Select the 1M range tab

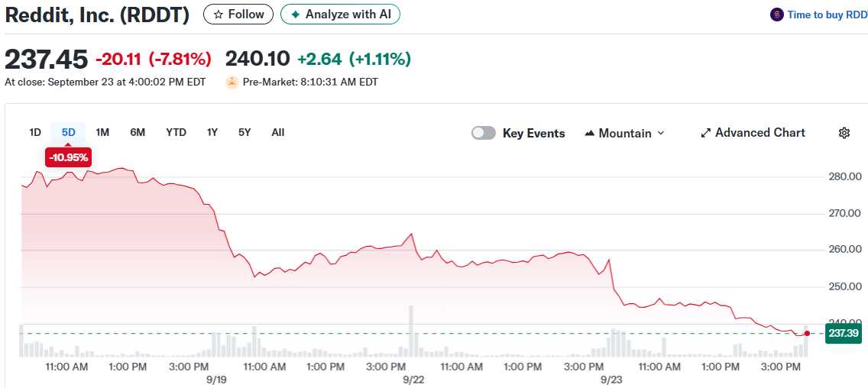[x=102, y=133]
